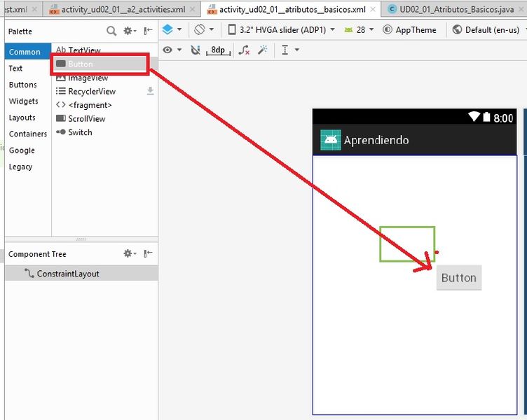Select device 3.2" HVGA slider (ADP1)
Image resolution: width=527 pixels, height=420 pixels.
tap(281, 30)
